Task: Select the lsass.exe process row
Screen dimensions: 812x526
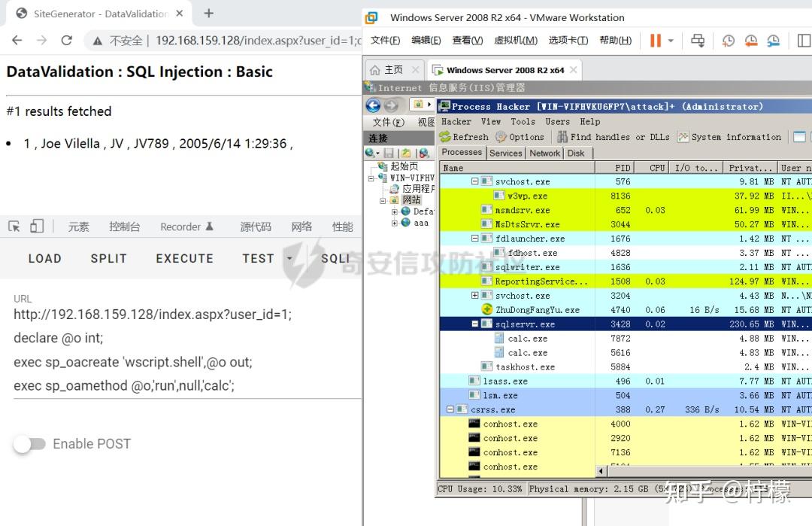Action: click(626, 381)
